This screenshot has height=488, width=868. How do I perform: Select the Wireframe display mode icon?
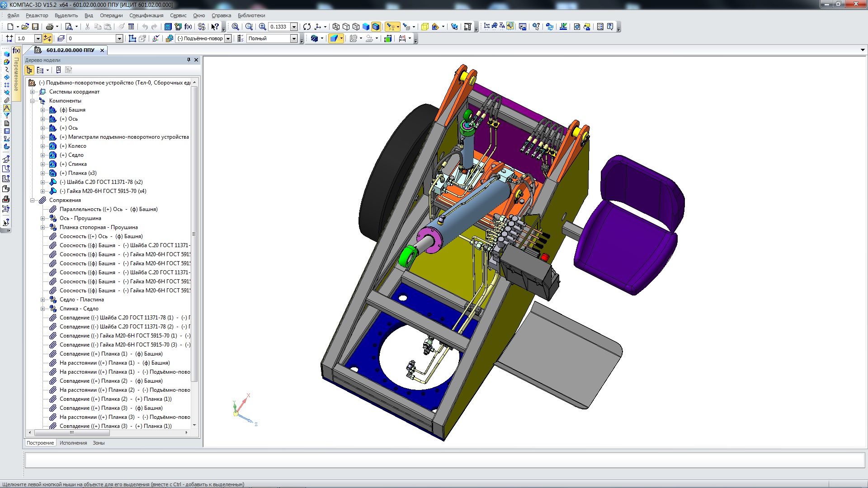tap(336, 27)
